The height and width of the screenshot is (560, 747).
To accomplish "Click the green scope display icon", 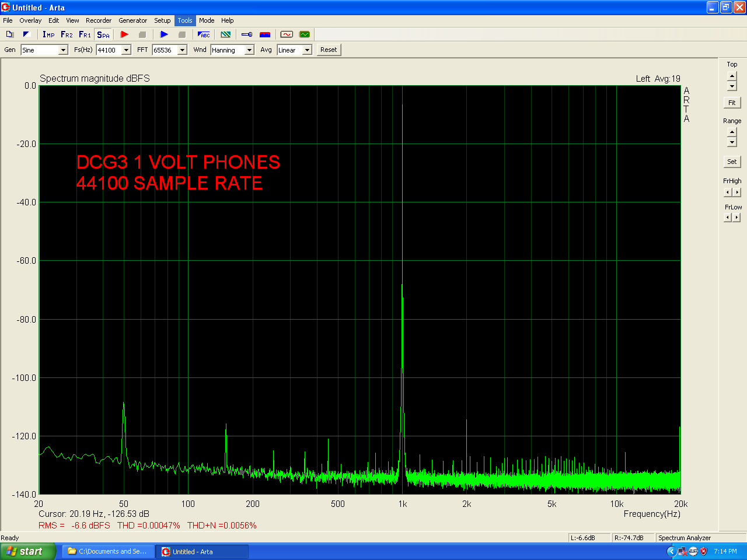I will (x=305, y=34).
